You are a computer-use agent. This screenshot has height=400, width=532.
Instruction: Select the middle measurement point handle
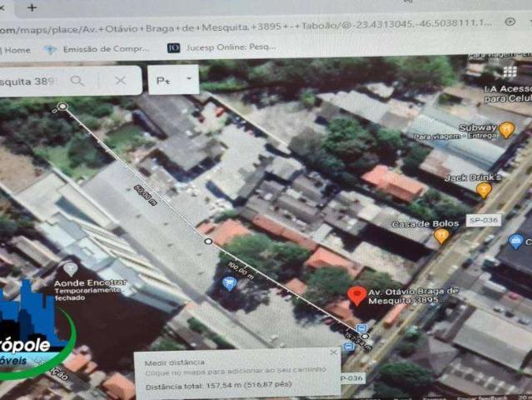click(x=208, y=241)
